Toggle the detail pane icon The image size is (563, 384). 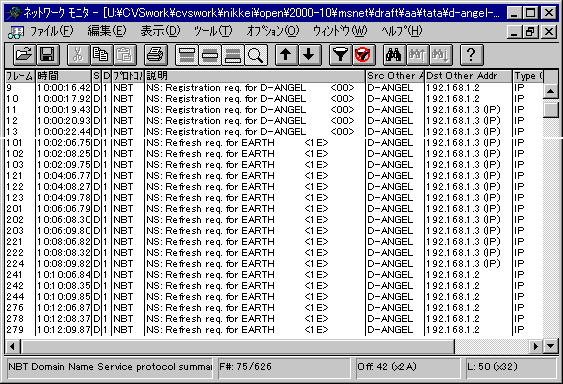point(210,55)
